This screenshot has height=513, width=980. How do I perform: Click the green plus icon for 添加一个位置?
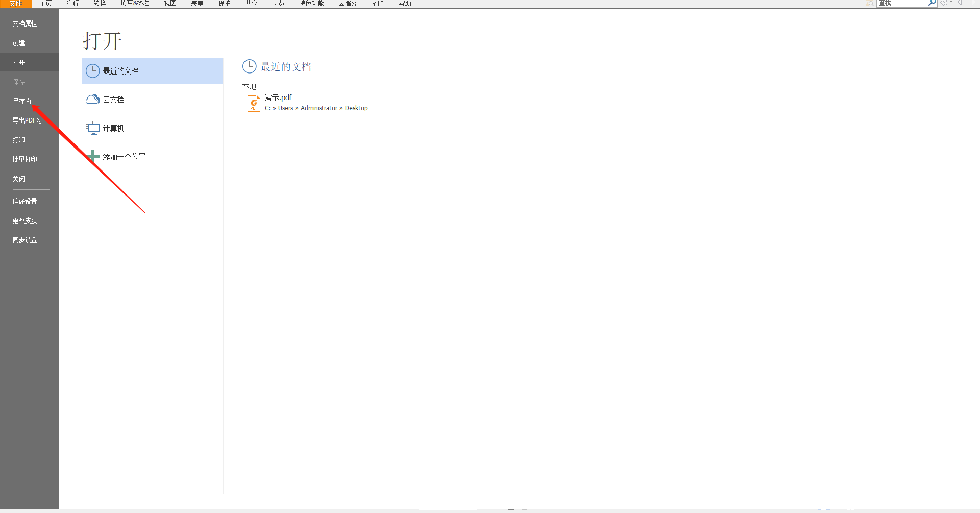tap(92, 156)
